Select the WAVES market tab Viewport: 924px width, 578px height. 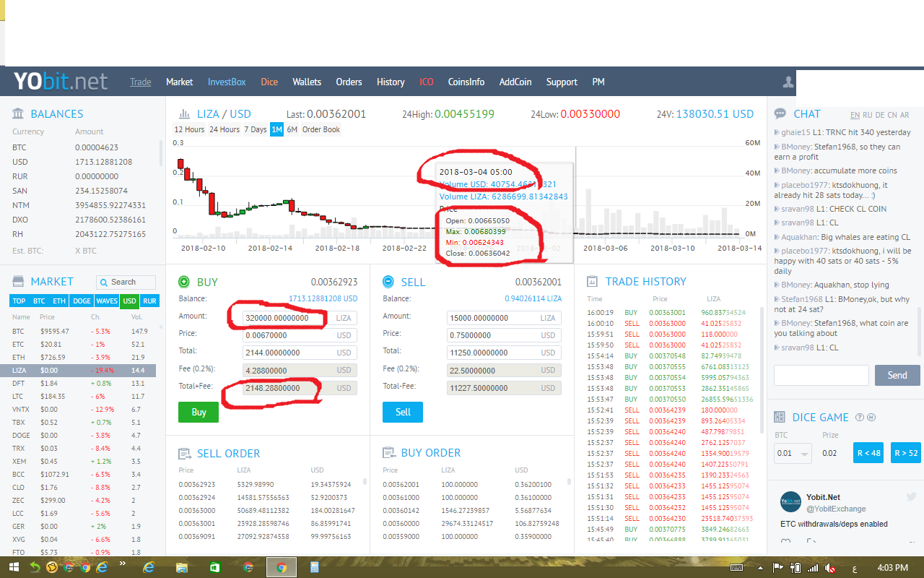click(x=107, y=301)
